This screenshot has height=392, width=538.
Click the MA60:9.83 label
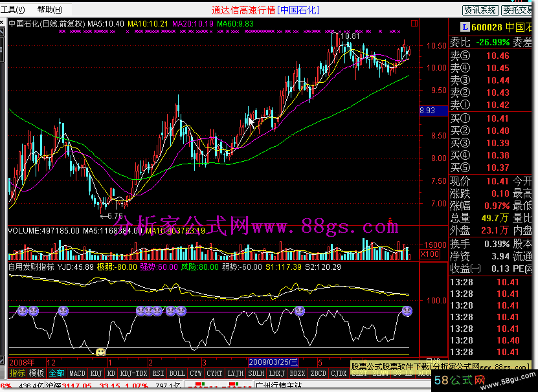click(236, 24)
